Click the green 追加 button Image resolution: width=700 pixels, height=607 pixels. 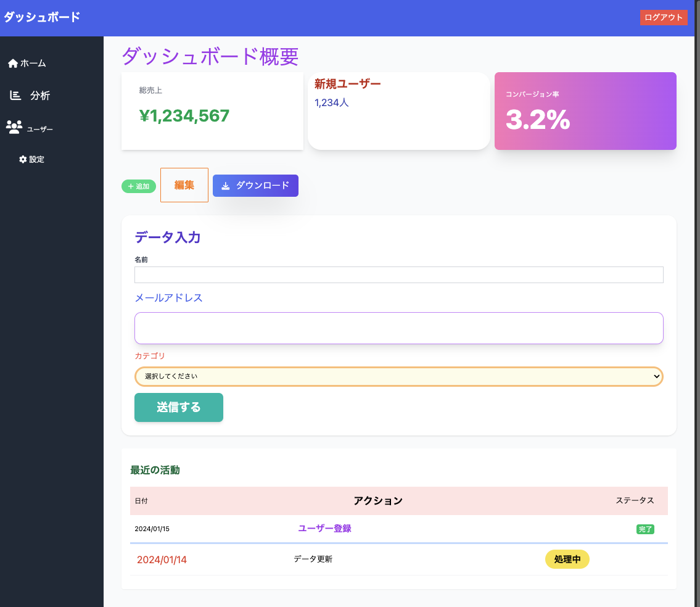pos(139,186)
